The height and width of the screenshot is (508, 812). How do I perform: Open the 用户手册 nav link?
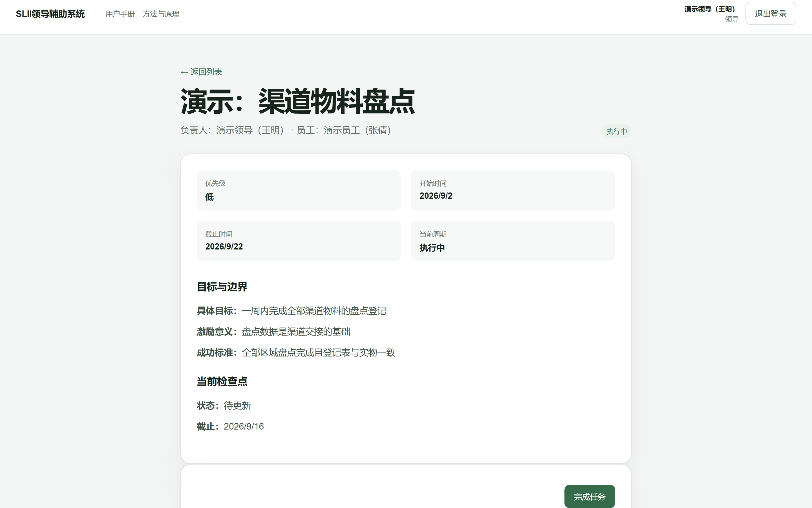point(120,14)
